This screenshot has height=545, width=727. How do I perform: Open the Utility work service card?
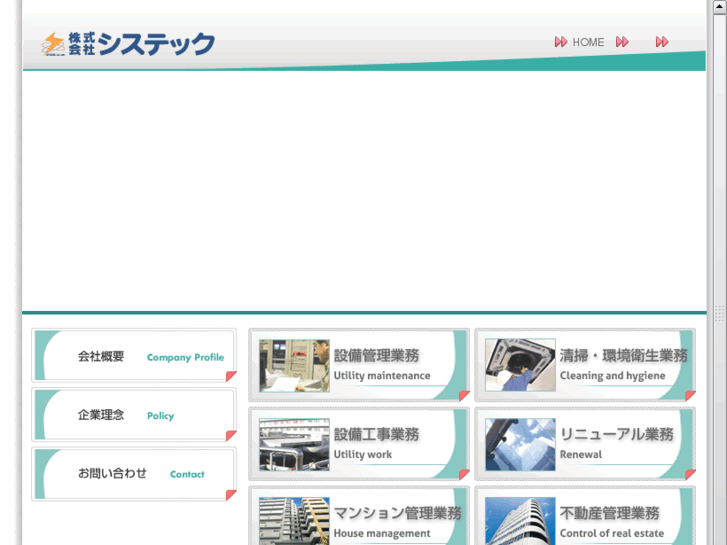point(359,444)
